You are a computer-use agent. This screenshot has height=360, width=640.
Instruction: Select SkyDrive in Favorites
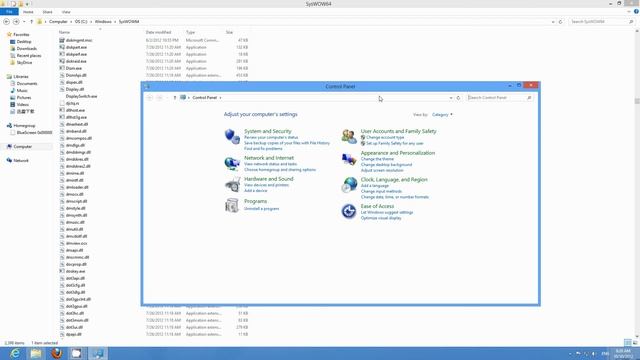coord(24,62)
